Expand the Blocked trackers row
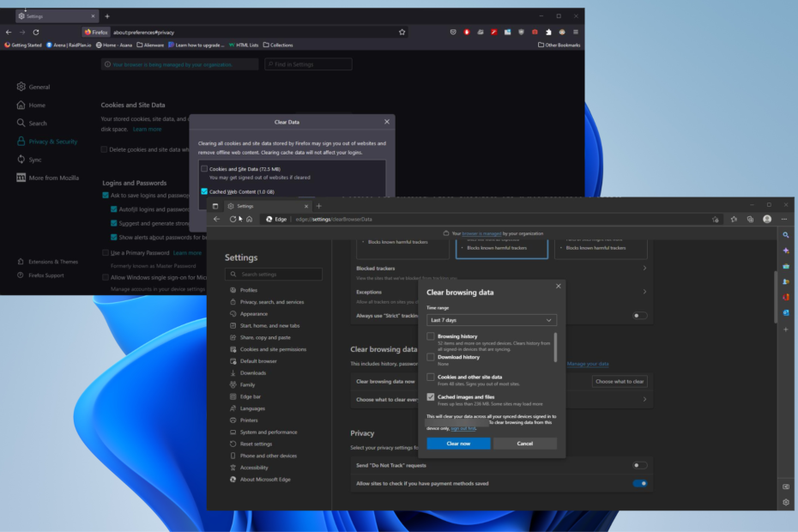 tap(644, 269)
